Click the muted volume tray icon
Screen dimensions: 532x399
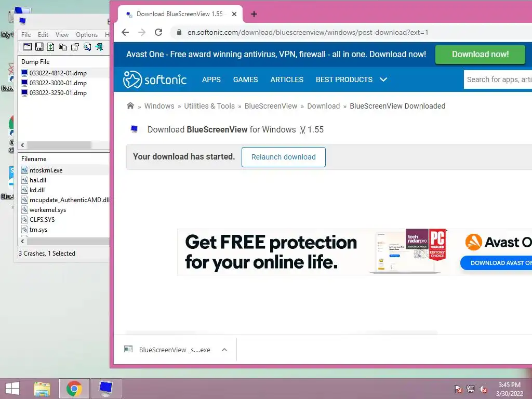(483, 389)
